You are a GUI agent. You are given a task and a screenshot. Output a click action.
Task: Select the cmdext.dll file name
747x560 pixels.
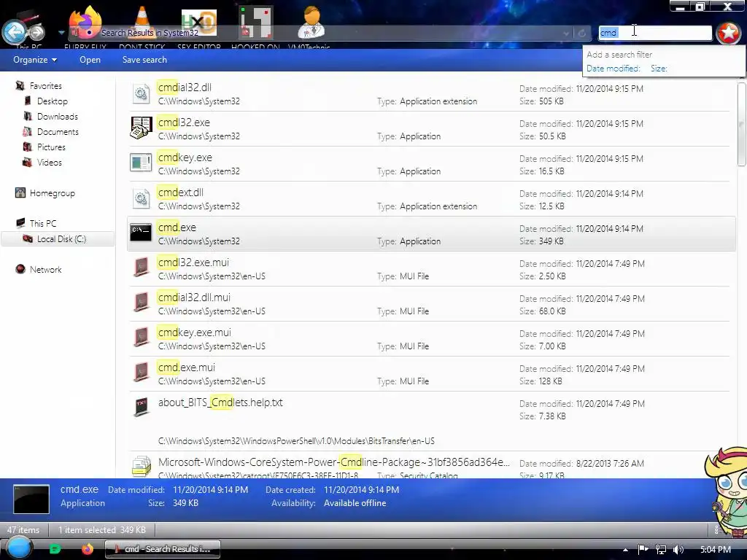coord(181,192)
